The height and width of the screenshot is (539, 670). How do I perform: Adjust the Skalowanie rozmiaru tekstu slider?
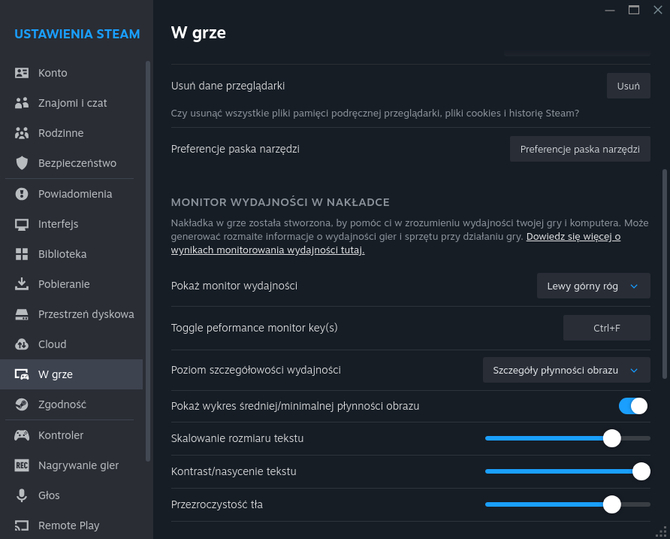point(567,439)
